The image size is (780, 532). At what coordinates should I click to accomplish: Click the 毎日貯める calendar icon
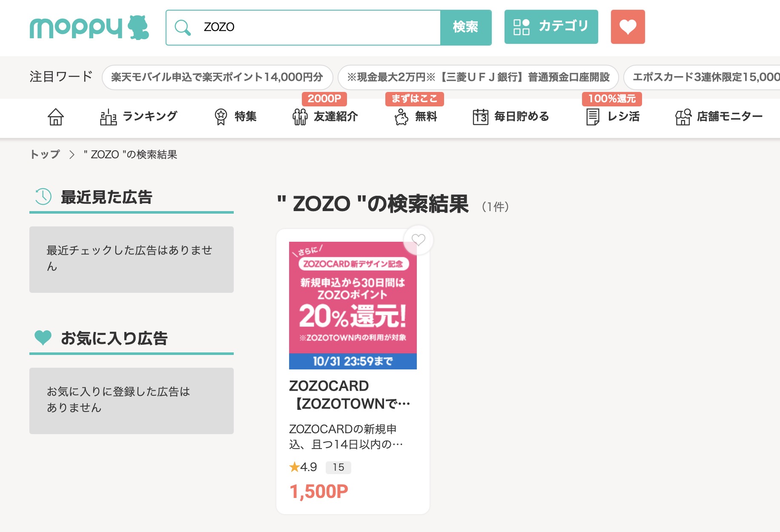481,117
